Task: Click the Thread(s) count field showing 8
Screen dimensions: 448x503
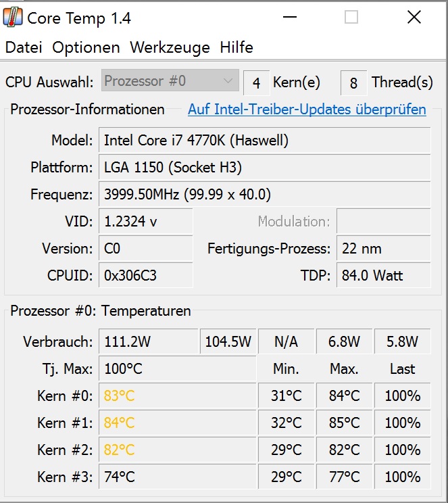Action: tap(353, 82)
